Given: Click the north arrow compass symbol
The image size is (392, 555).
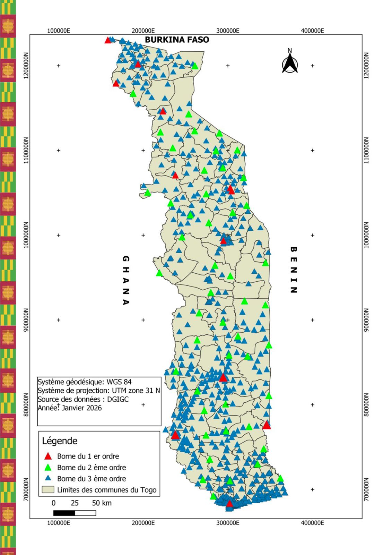Looking at the screenshot, I should click(290, 64).
